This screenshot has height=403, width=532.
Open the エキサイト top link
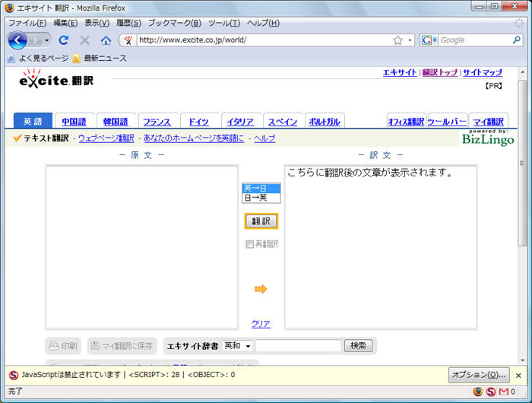(400, 73)
